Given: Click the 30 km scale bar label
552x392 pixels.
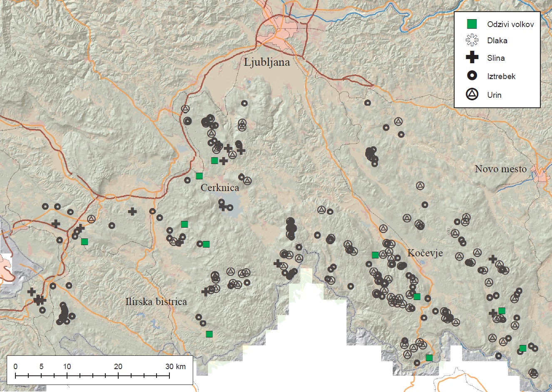Looking at the screenshot, I should tap(175, 367).
